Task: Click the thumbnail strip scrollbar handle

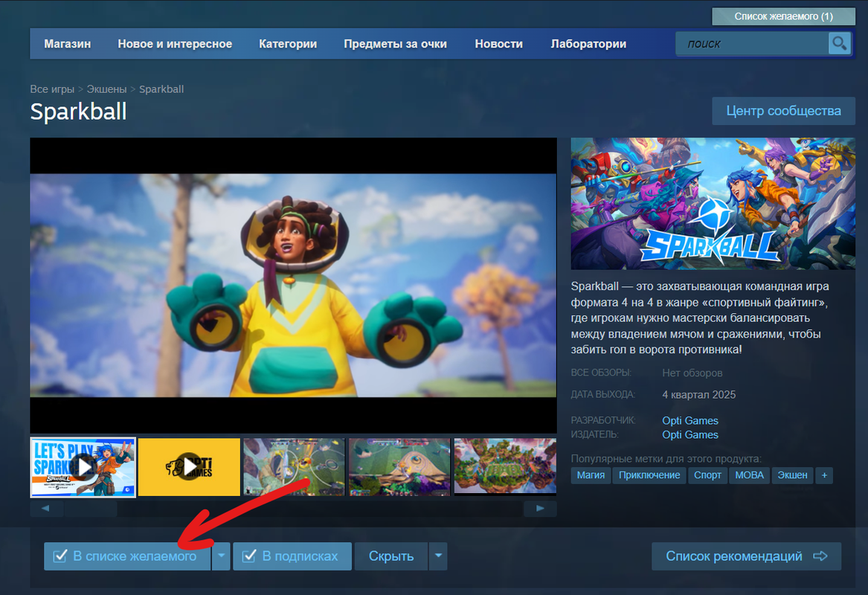Action: (x=91, y=509)
